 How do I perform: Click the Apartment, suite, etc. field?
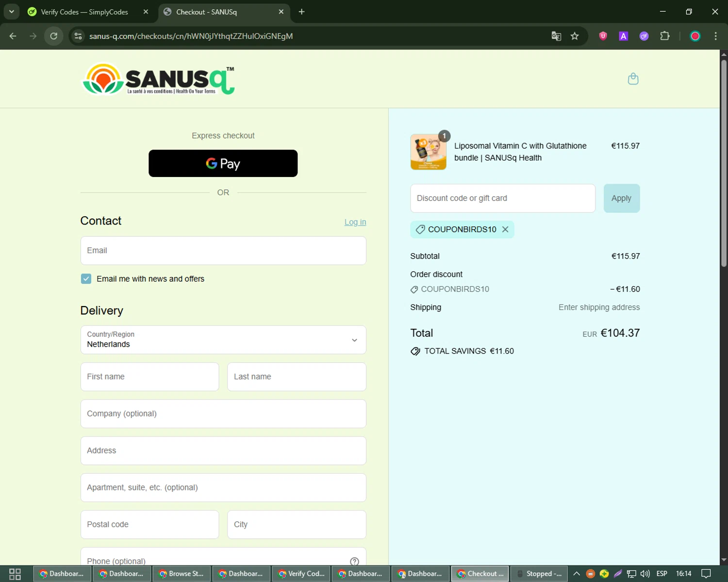tap(223, 487)
